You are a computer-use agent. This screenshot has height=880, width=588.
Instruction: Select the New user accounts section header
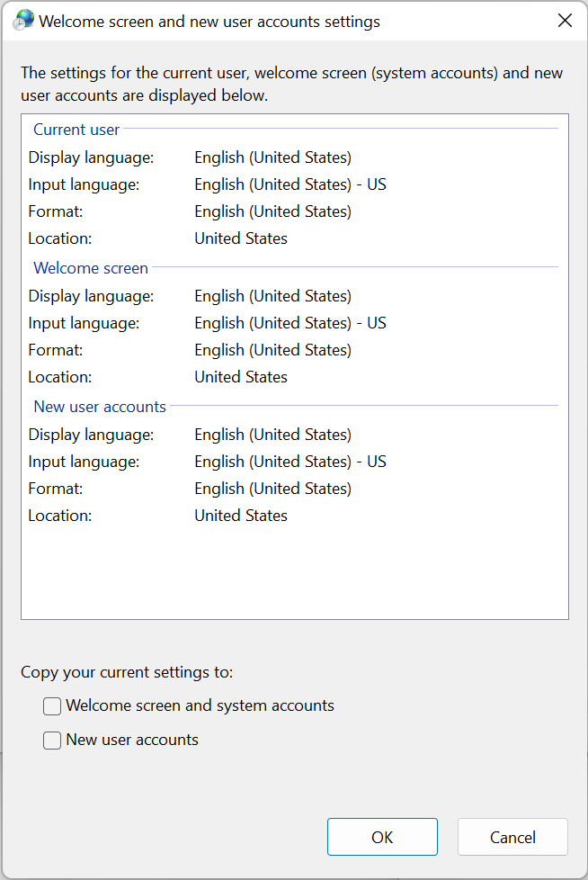point(99,407)
